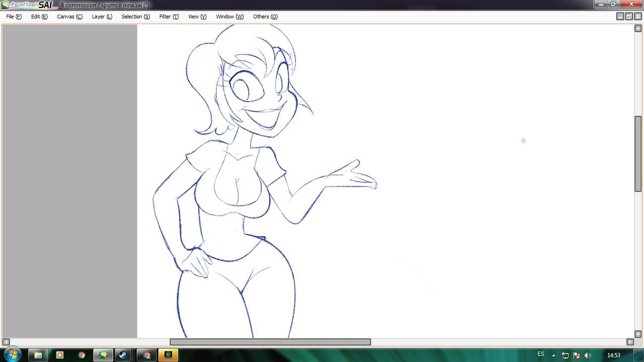644x362 pixels.
Task: Click the vertical scrollbar thumb
Action: click(x=638, y=154)
